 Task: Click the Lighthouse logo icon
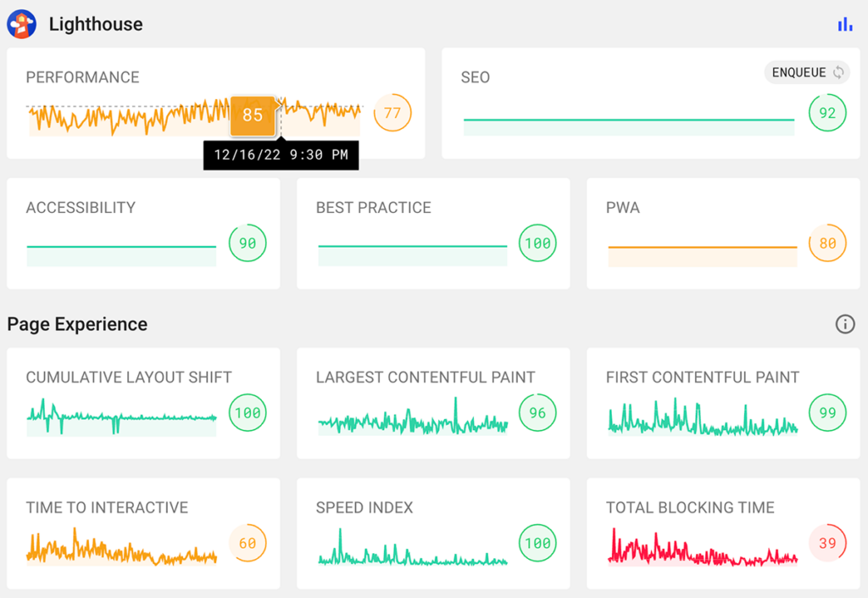click(x=21, y=24)
